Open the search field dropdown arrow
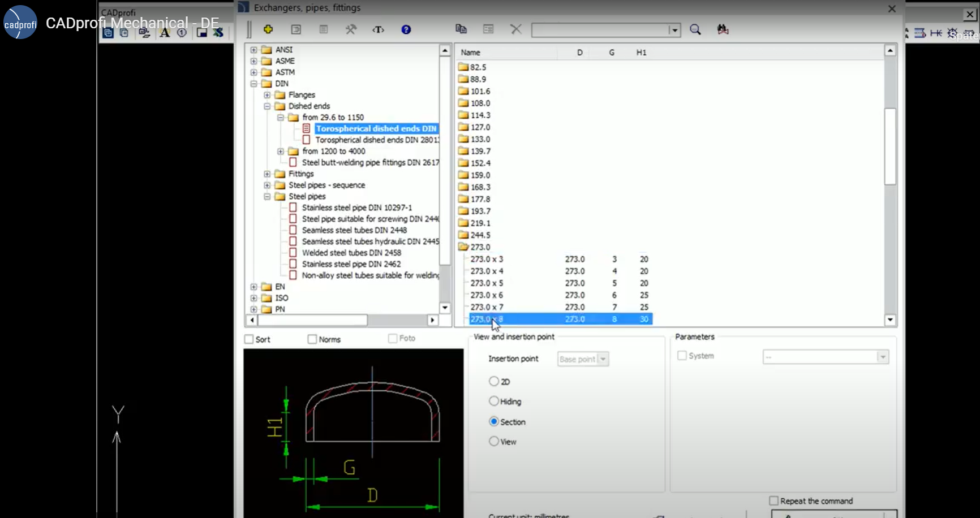Screen dimensions: 980x518 pyautogui.click(x=674, y=30)
